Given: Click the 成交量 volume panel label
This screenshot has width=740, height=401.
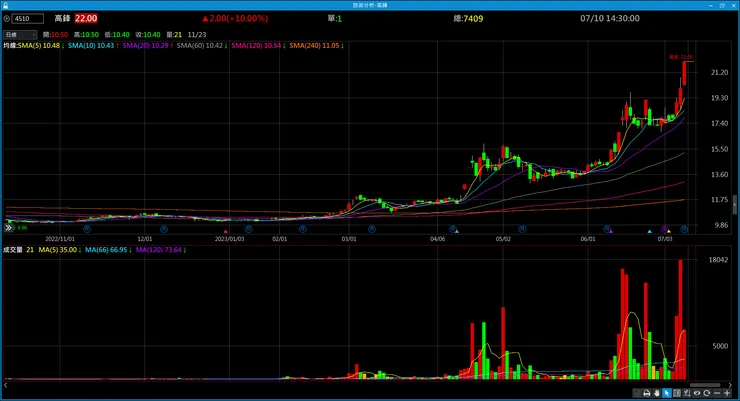Looking at the screenshot, I should tap(13, 250).
